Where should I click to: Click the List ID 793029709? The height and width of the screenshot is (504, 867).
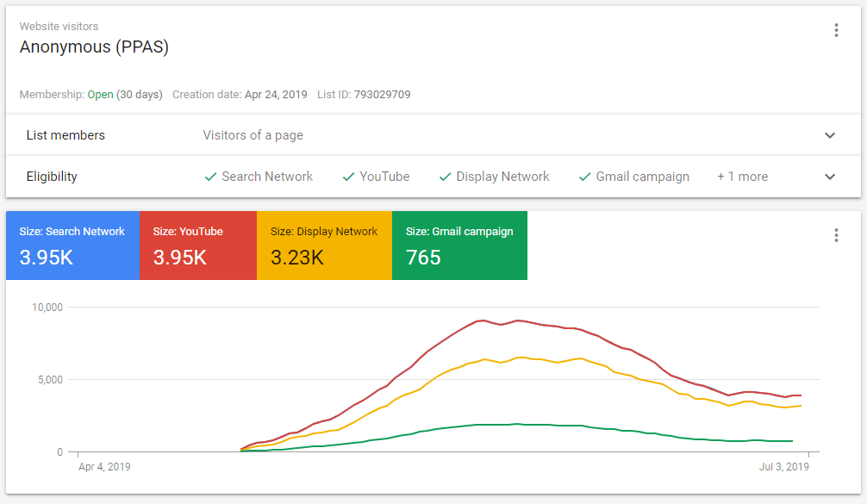(382, 95)
